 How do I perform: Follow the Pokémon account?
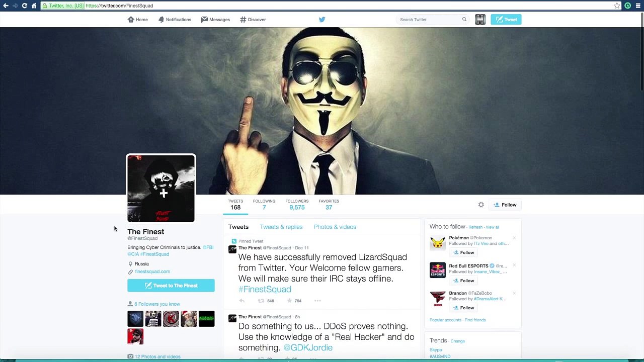463,252
